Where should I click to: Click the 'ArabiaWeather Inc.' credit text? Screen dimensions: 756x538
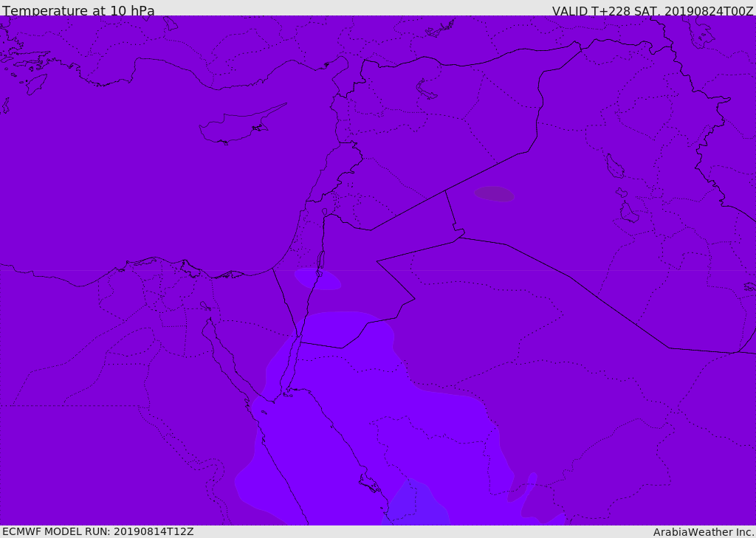pyautogui.click(x=704, y=532)
